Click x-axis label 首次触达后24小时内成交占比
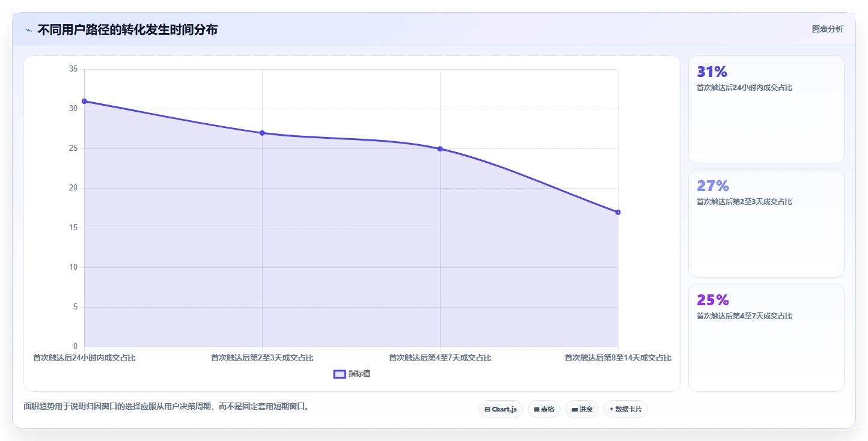868x441 pixels. pyautogui.click(x=84, y=357)
